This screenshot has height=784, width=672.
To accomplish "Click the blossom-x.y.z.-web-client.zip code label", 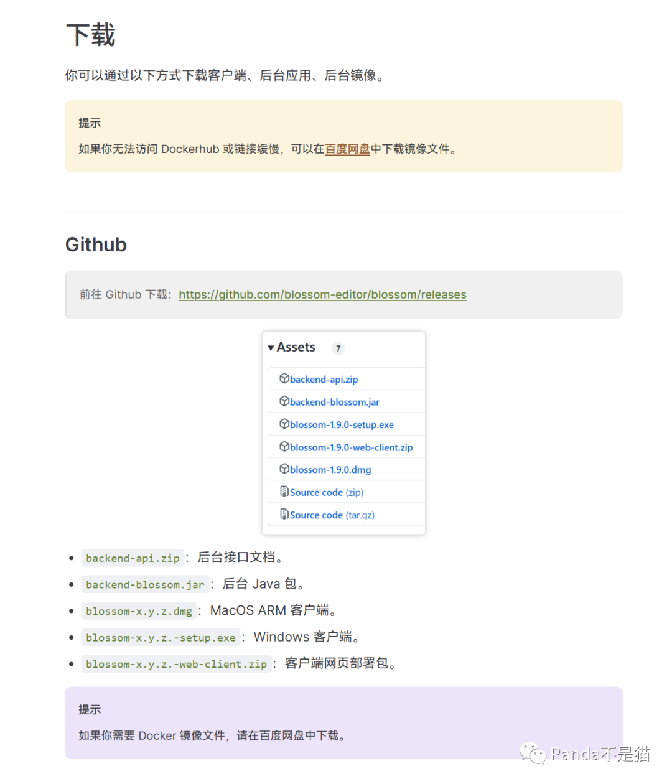I will point(176,664).
